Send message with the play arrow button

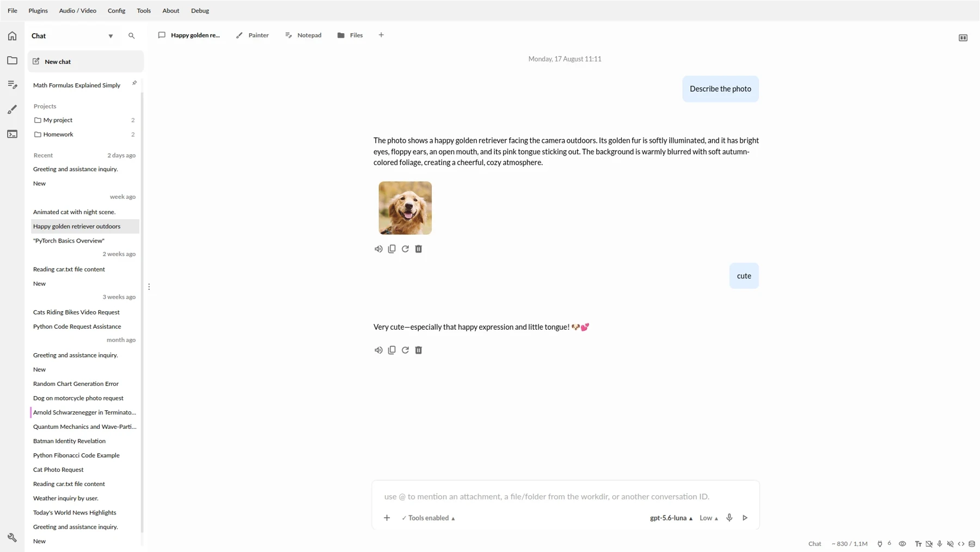coord(745,518)
